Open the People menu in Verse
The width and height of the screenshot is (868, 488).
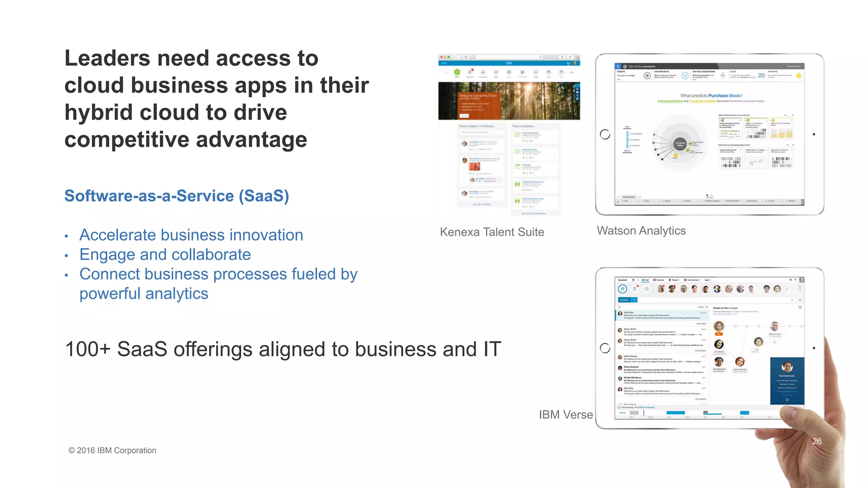pyautogui.click(x=674, y=280)
